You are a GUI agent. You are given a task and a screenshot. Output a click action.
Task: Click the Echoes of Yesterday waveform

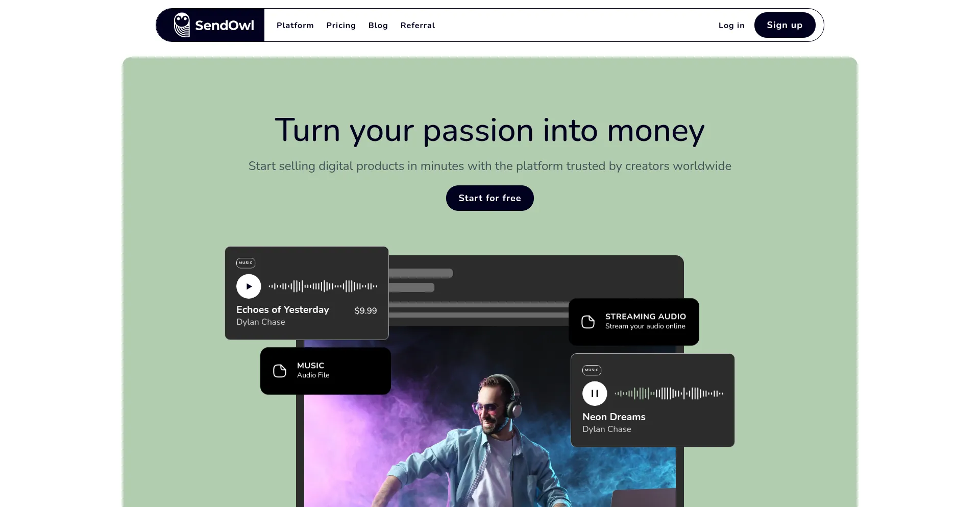(x=323, y=286)
